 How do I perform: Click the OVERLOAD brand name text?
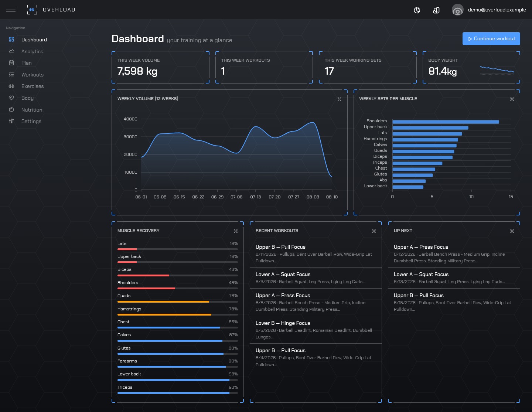coord(59,10)
